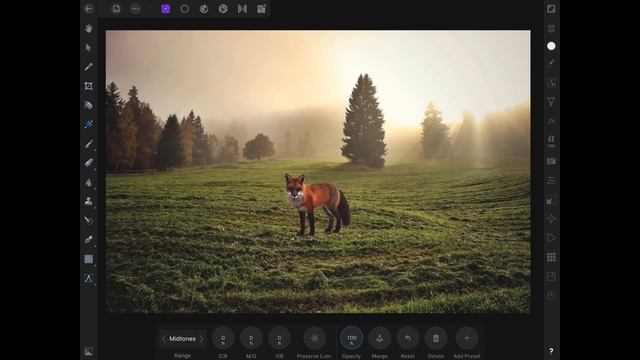This screenshot has height=360, width=640.
Task: Select the Erase Brush tool
Action: click(x=89, y=163)
